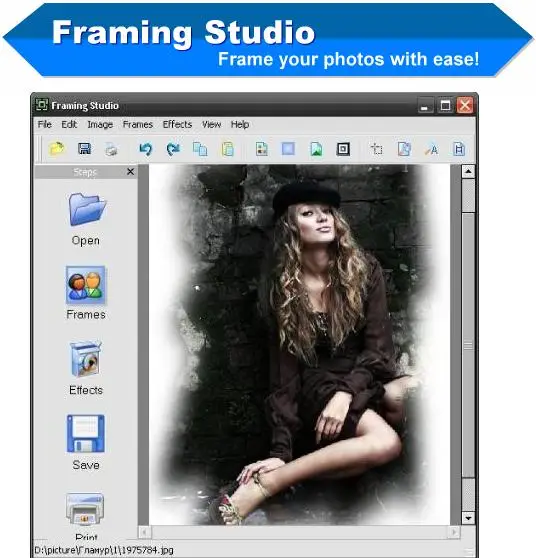
Task: Click the copy toolbar icon
Action: 200,149
